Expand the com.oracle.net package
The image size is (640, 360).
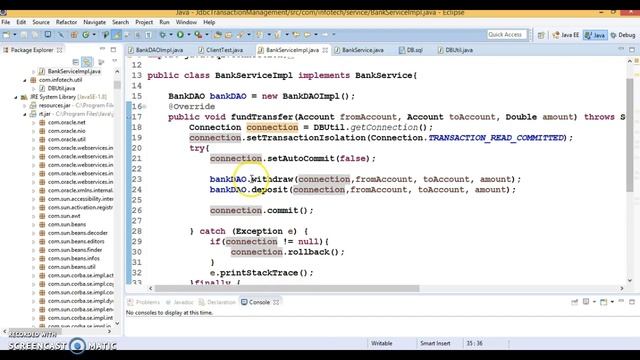[x=33, y=122]
